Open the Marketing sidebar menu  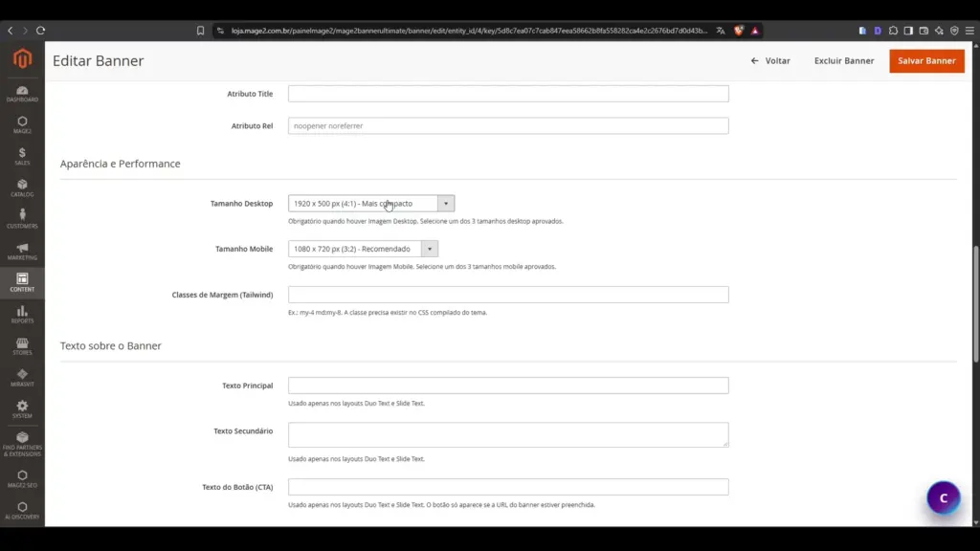click(x=22, y=252)
